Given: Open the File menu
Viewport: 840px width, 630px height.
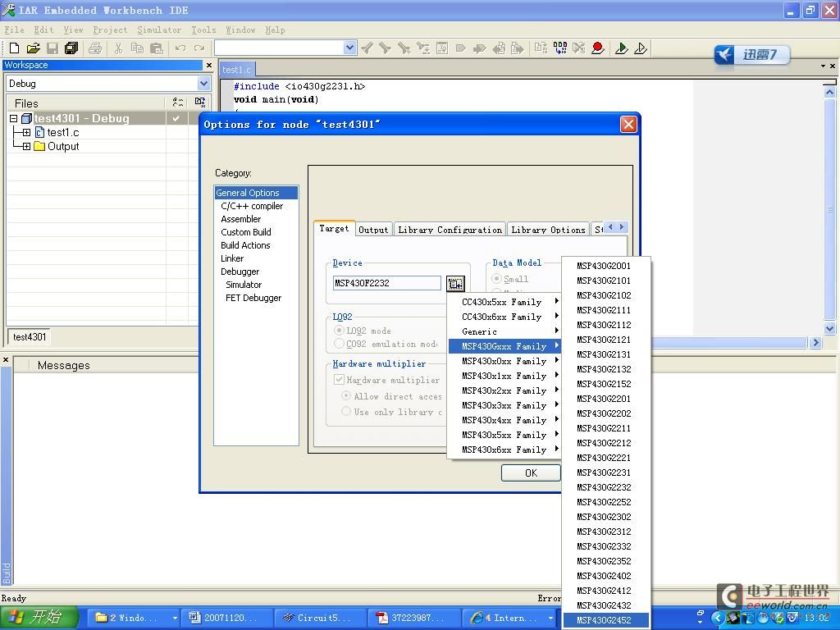Looking at the screenshot, I should tap(14, 30).
